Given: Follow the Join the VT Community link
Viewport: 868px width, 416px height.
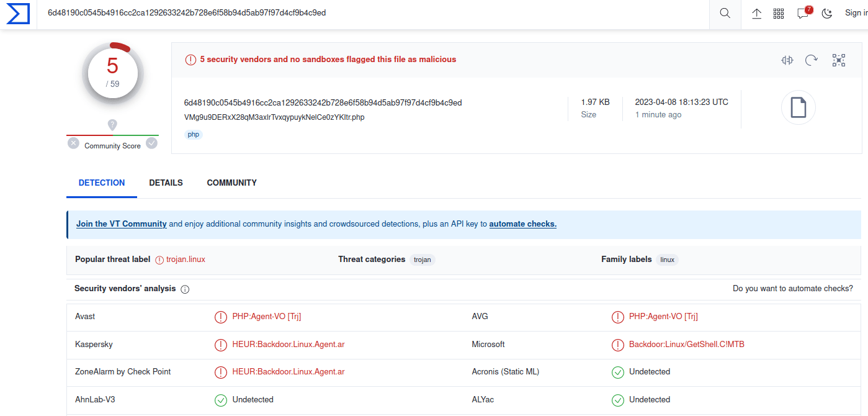Looking at the screenshot, I should (122, 224).
